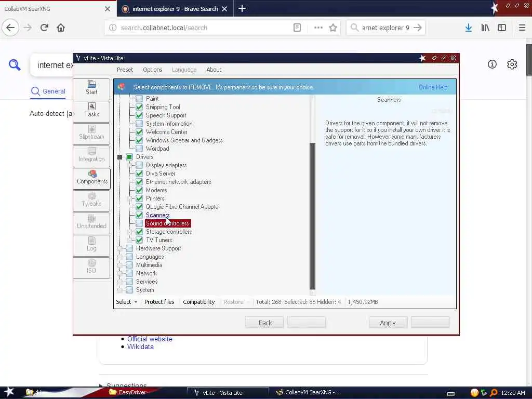
Task: Expand the System tree node
Action: click(120, 290)
